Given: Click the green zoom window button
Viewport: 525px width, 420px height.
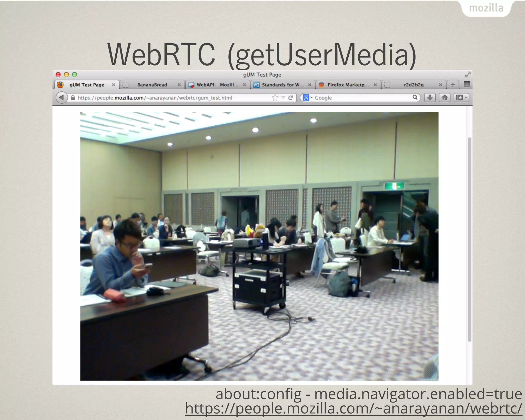Looking at the screenshot, I should (75, 75).
